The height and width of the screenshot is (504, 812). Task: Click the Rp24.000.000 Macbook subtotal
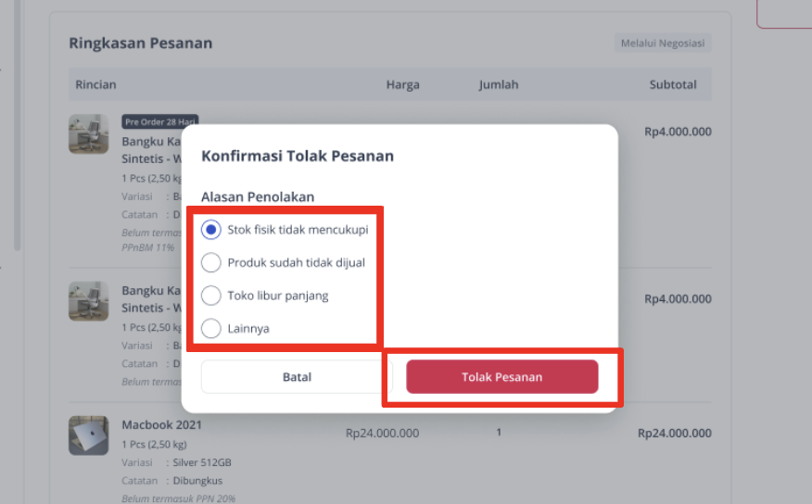point(674,433)
